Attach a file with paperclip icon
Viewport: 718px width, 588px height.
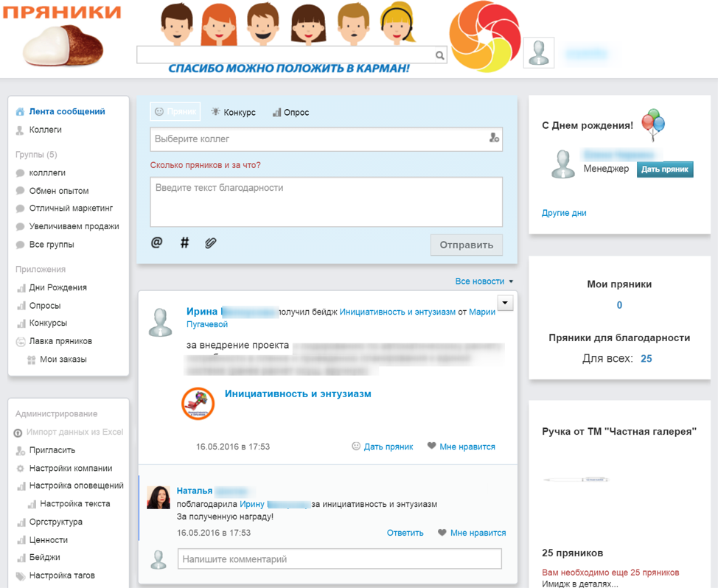tap(211, 242)
